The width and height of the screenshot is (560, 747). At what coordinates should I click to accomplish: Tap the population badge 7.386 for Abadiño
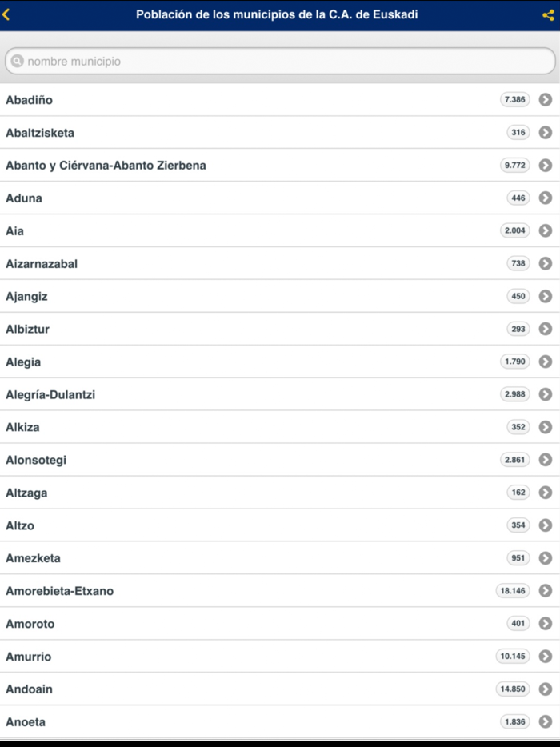516,100
